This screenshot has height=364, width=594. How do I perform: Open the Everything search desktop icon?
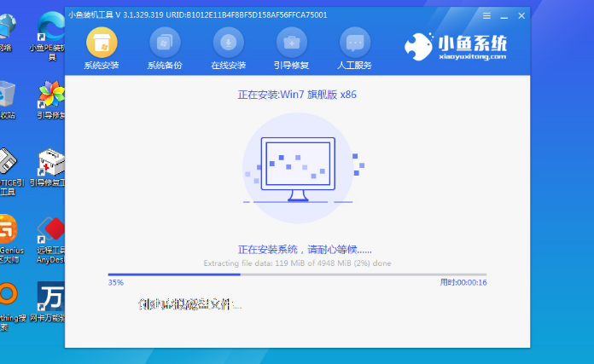7,303
